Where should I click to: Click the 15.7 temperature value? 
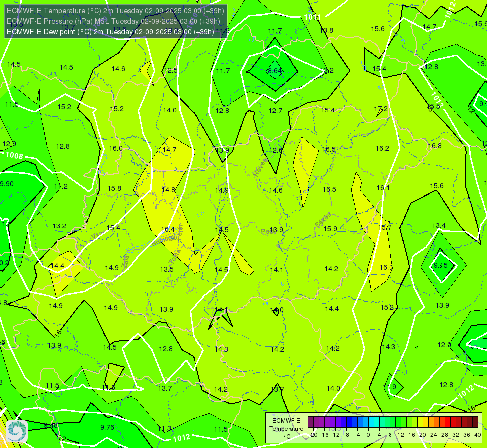point(385,227)
